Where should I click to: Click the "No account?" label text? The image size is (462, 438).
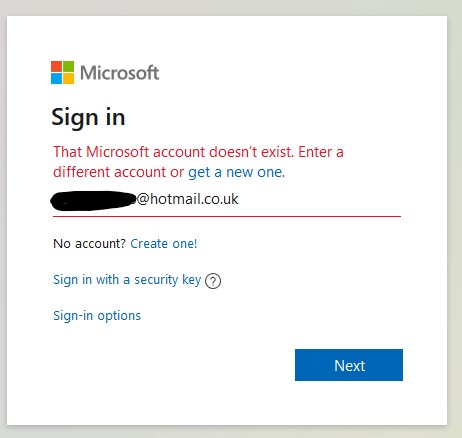pos(89,244)
